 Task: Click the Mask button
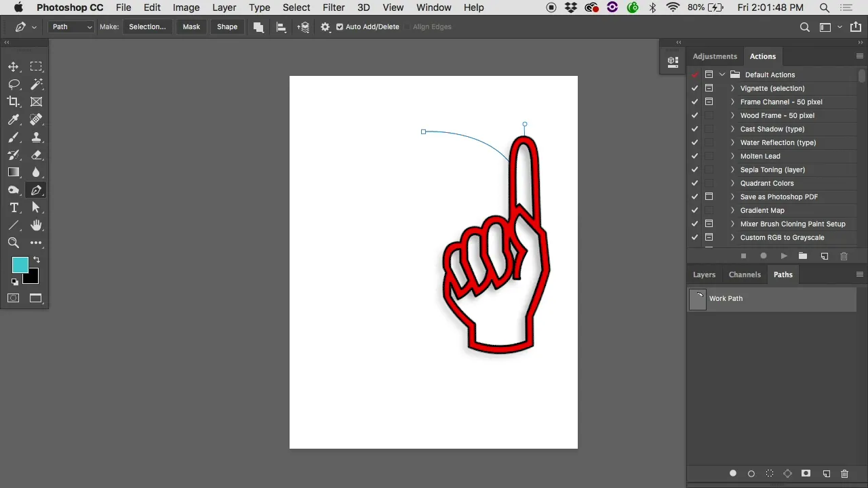[x=191, y=27]
